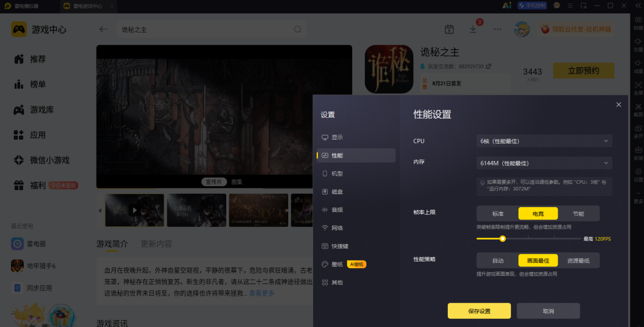Open the downloads icon with badge

tap(473, 29)
